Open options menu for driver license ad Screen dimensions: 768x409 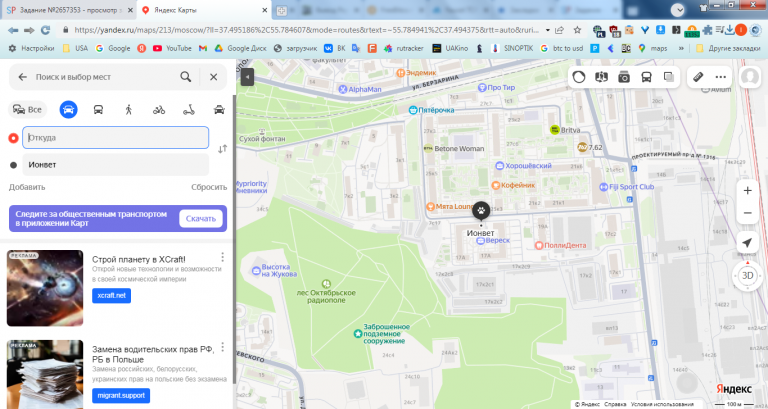point(222,347)
